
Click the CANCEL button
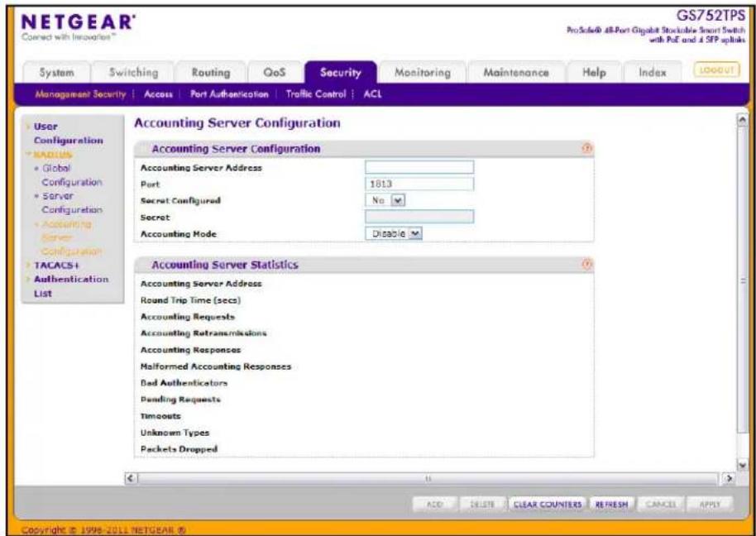tap(661, 505)
